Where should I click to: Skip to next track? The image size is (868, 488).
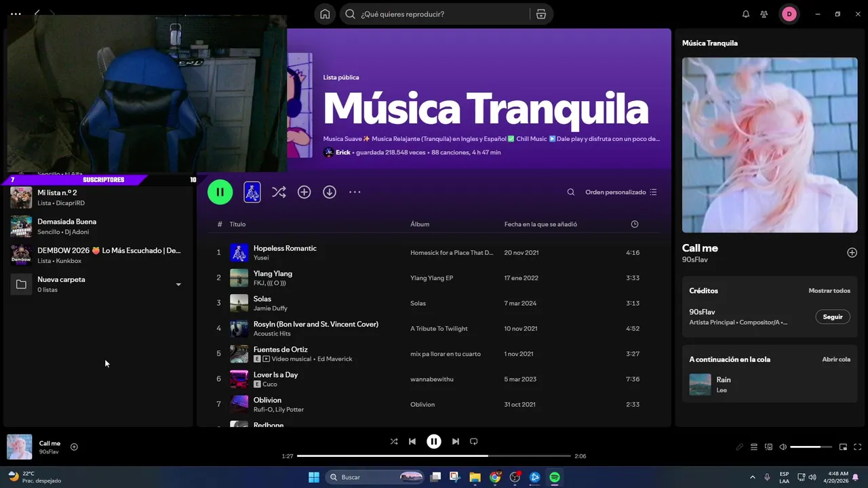coord(456,441)
